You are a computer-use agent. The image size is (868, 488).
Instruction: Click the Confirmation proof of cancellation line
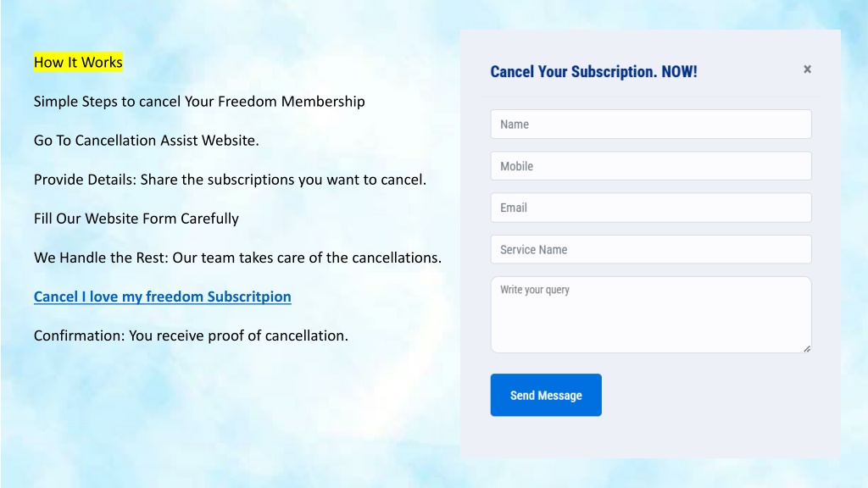pyautogui.click(x=191, y=335)
